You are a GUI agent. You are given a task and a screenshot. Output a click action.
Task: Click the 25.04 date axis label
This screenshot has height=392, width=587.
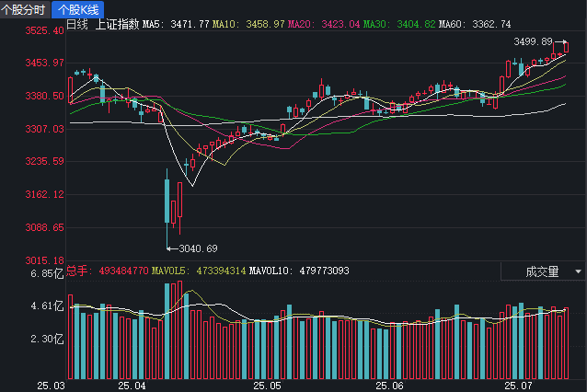(132, 386)
